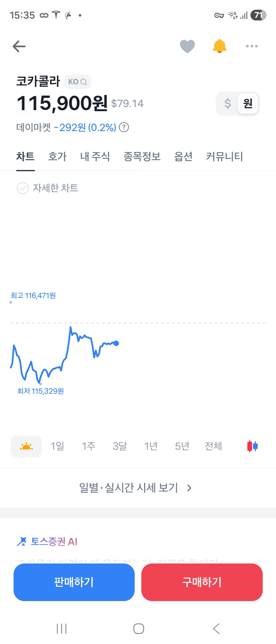Tap the day market help question icon

tap(124, 127)
